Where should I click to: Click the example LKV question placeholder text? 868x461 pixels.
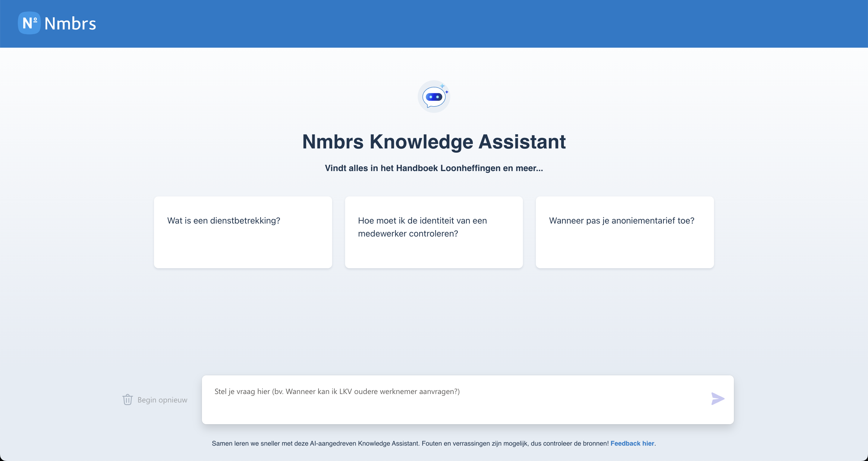(337, 392)
